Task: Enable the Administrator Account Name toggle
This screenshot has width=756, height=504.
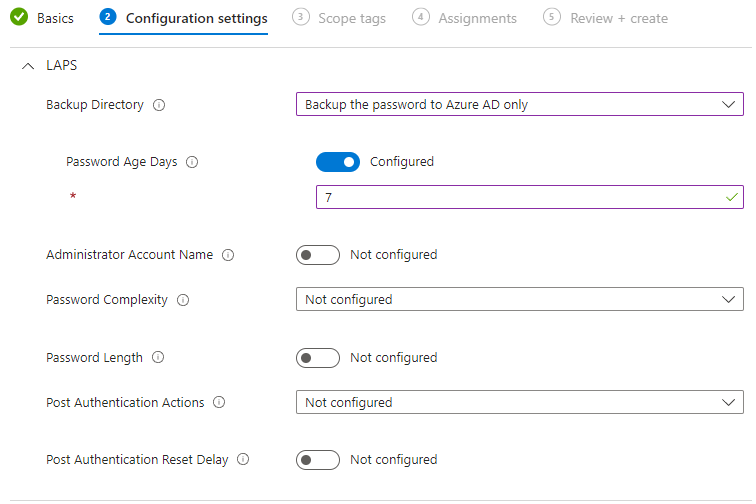Action: coord(318,255)
